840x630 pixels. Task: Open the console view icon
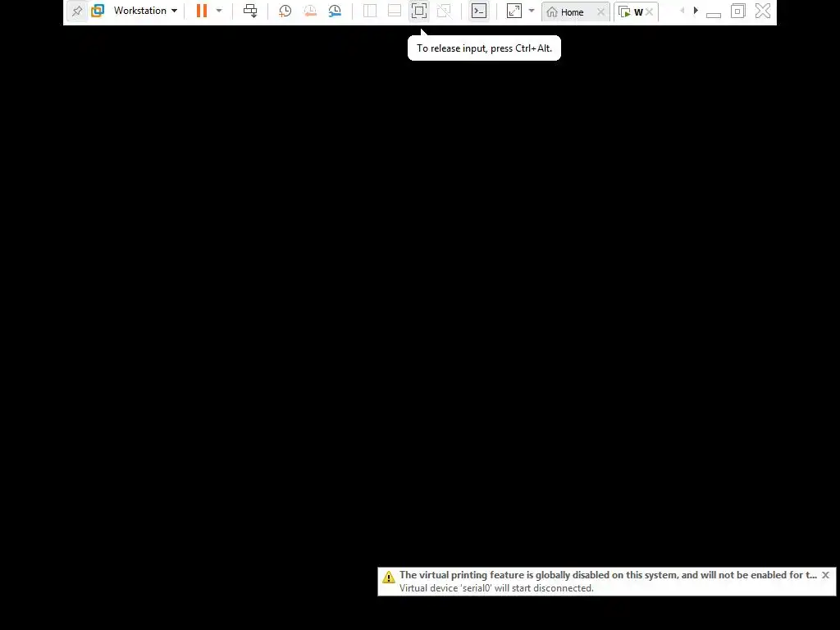point(479,11)
